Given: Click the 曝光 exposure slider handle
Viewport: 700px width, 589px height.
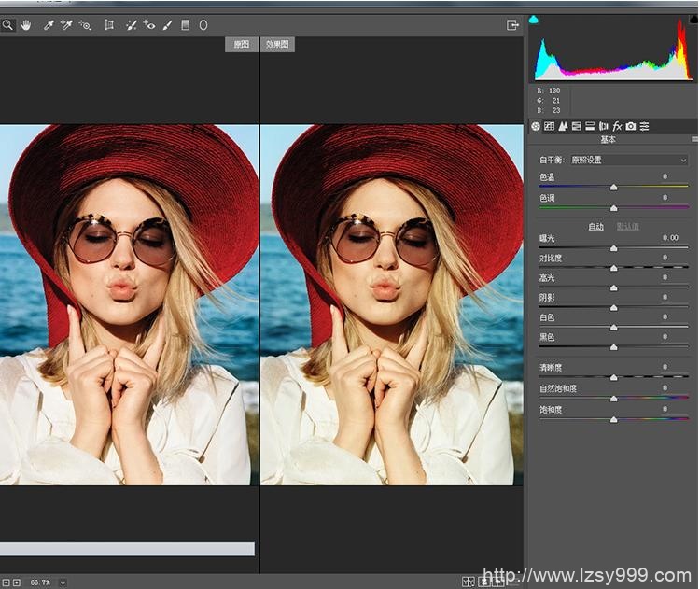Looking at the screenshot, I should tap(613, 248).
